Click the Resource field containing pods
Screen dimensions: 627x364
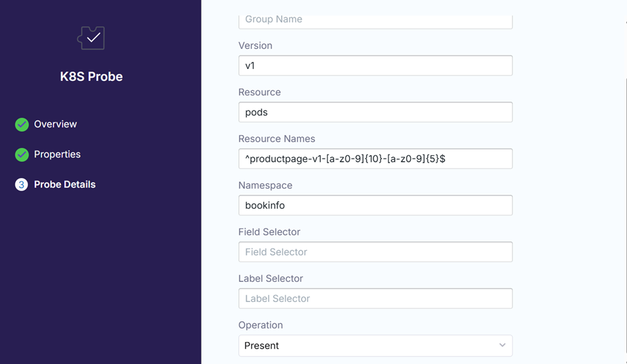click(375, 112)
